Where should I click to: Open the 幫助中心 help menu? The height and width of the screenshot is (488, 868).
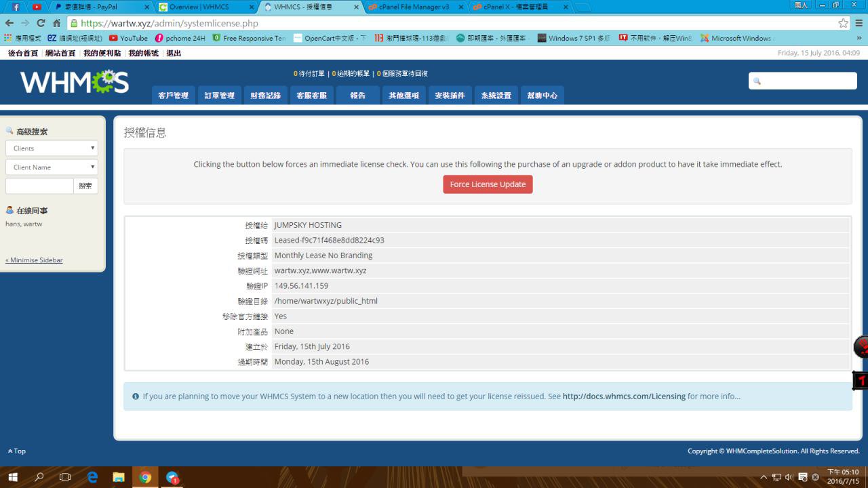tap(542, 96)
